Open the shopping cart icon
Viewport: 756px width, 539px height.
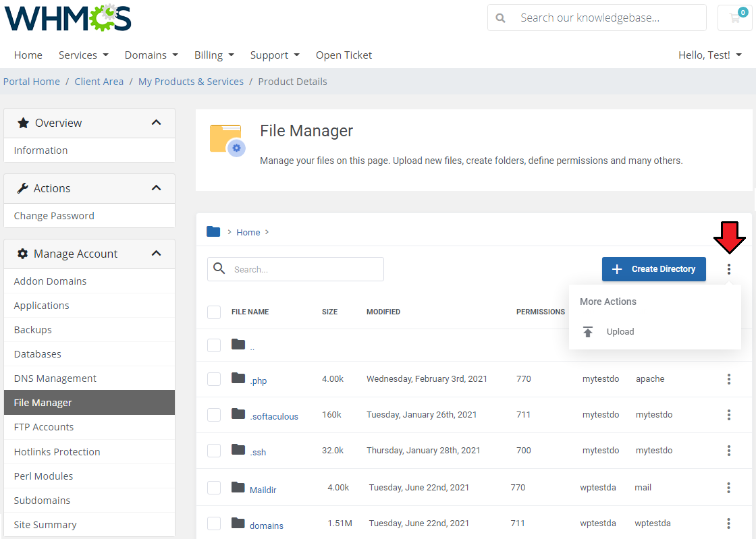click(735, 18)
